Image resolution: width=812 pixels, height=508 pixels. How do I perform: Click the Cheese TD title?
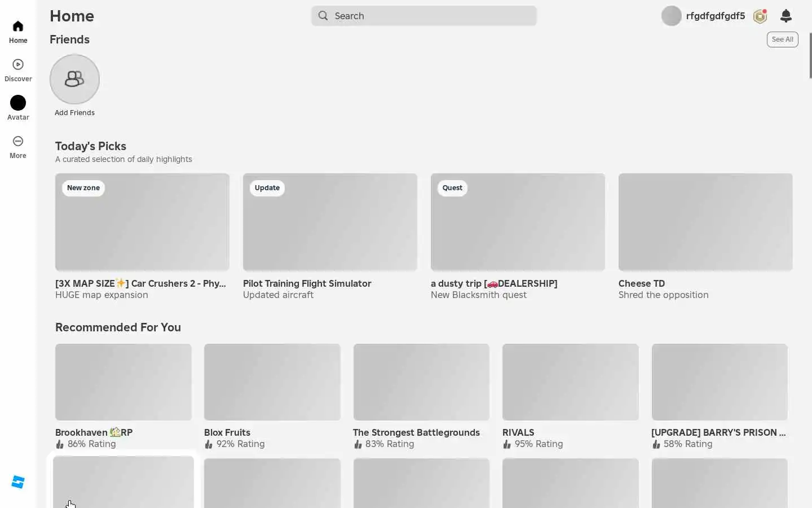click(642, 283)
